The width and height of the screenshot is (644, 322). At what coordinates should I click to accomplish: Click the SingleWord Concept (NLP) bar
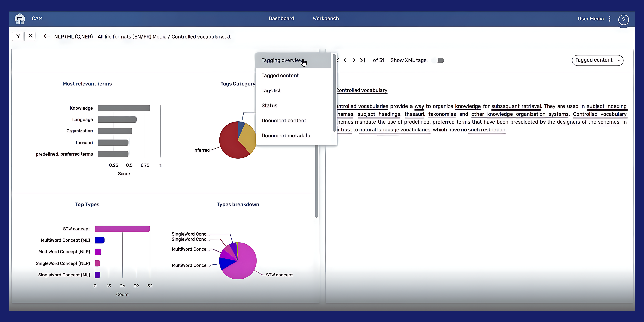click(97, 263)
